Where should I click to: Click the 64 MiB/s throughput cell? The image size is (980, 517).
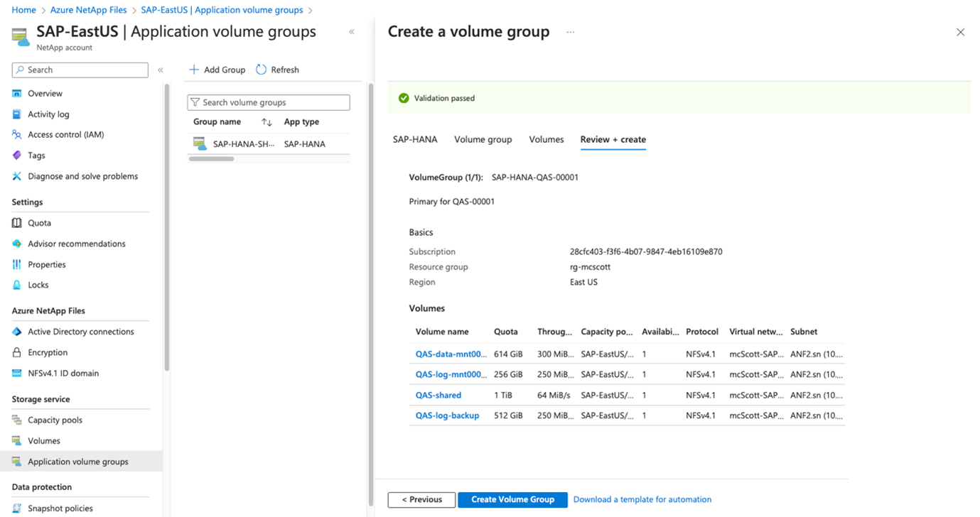click(x=553, y=395)
